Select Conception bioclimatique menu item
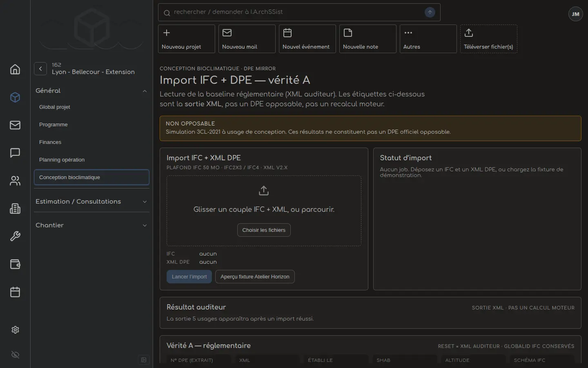Screen dimensions: 588x368 coord(91,177)
